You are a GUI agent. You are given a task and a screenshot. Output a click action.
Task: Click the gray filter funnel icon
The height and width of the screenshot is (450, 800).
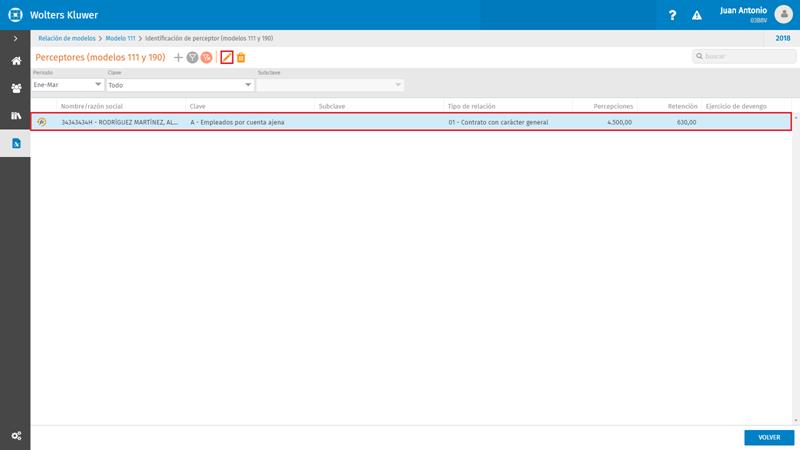pyautogui.click(x=192, y=58)
